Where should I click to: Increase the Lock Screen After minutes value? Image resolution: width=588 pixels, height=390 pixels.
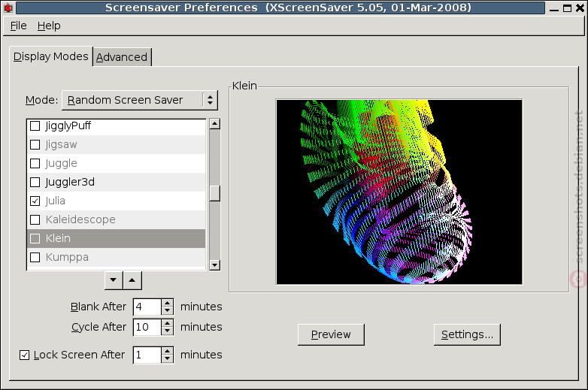167,351
